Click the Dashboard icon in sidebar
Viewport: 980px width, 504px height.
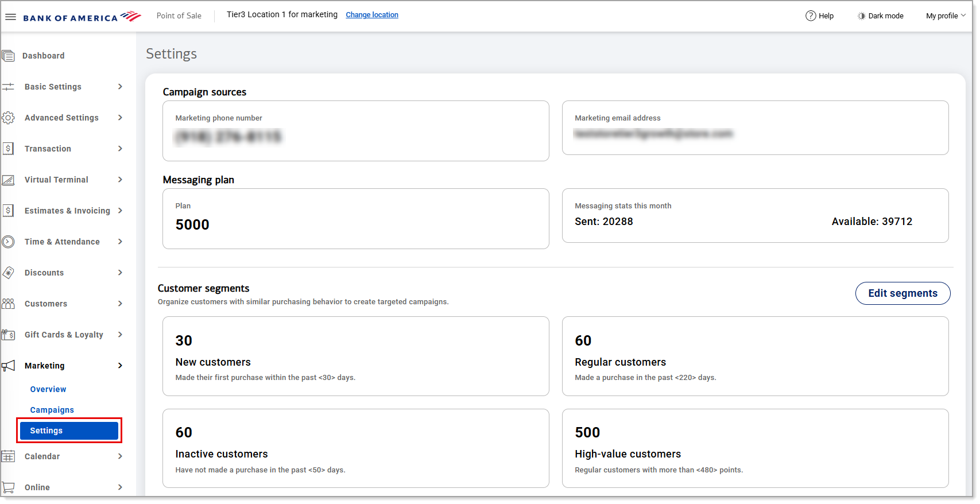[x=8, y=56]
